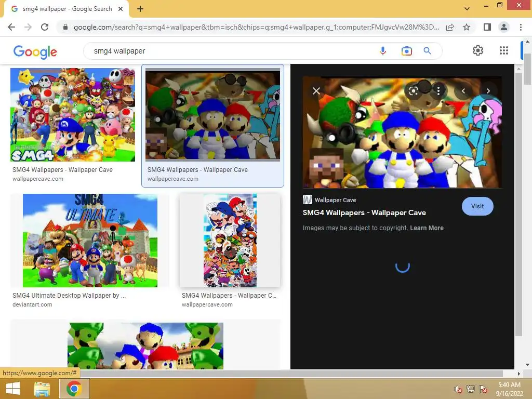
Task: Select the smg4 wallpaper - Google Search tab
Action: pos(67,9)
